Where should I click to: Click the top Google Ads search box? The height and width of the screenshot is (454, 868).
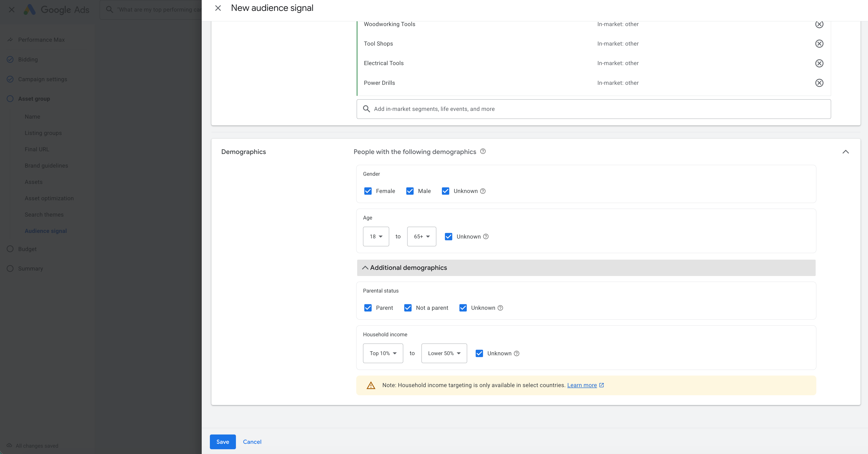[x=151, y=10]
